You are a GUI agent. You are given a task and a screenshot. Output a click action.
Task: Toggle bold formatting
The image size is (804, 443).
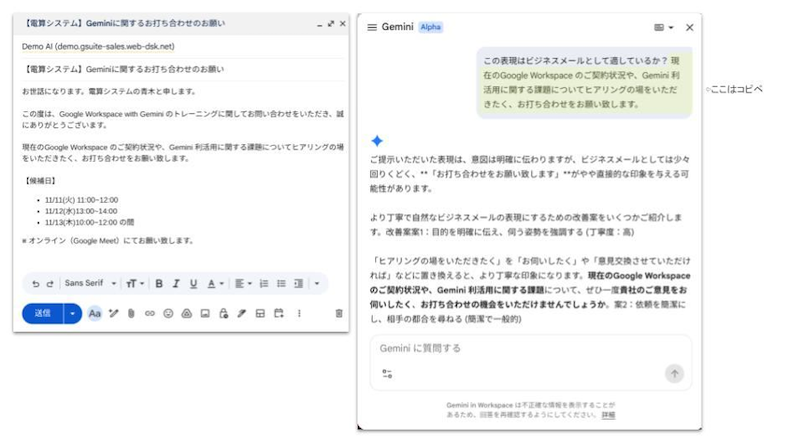[159, 284]
